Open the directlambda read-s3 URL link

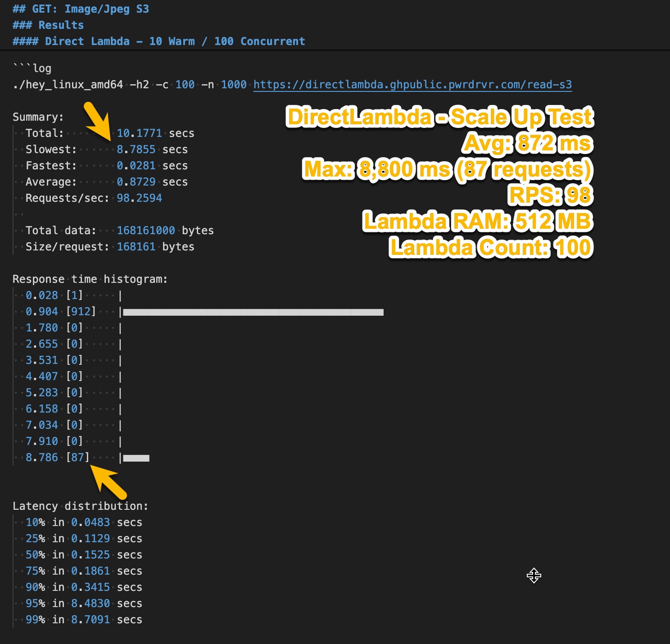pyautogui.click(x=412, y=85)
